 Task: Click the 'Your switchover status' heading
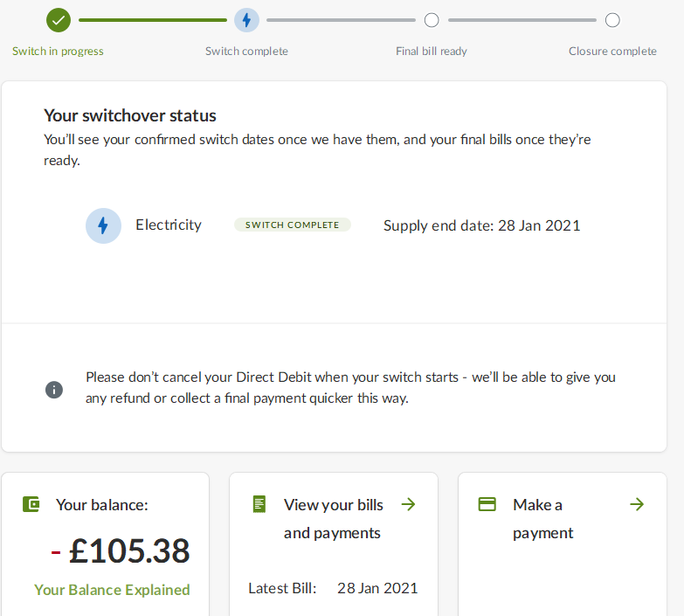click(130, 115)
